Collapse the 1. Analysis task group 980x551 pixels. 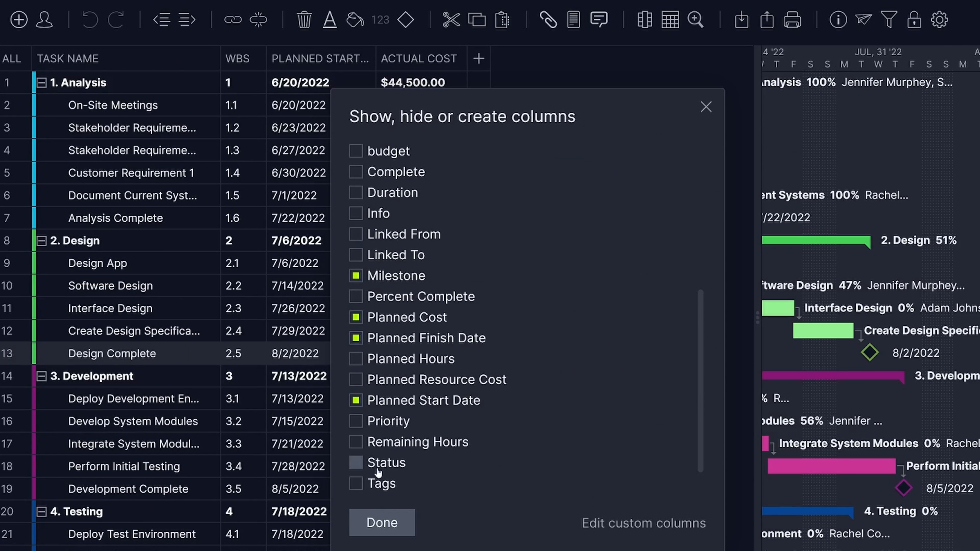click(x=41, y=82)
